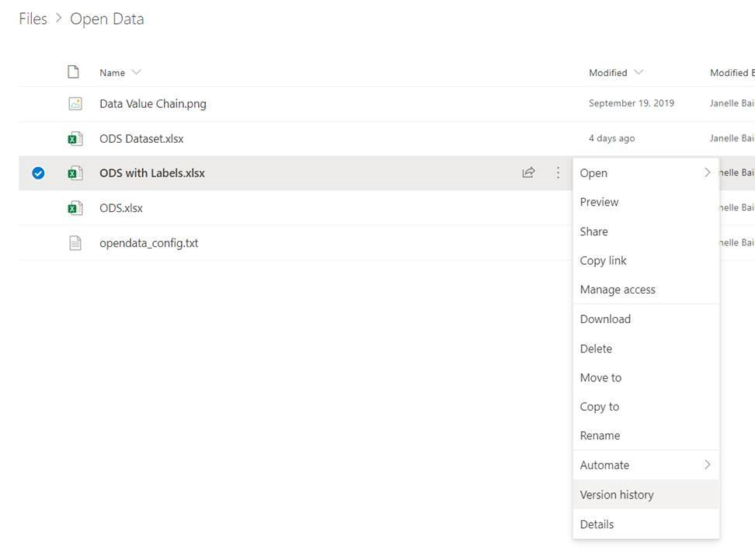The height and width of the screenshot is (560, 755).
Task: Click Janelle Bai on Data Value Chain row
Action: pyautogui.click(x=732, y=103)
